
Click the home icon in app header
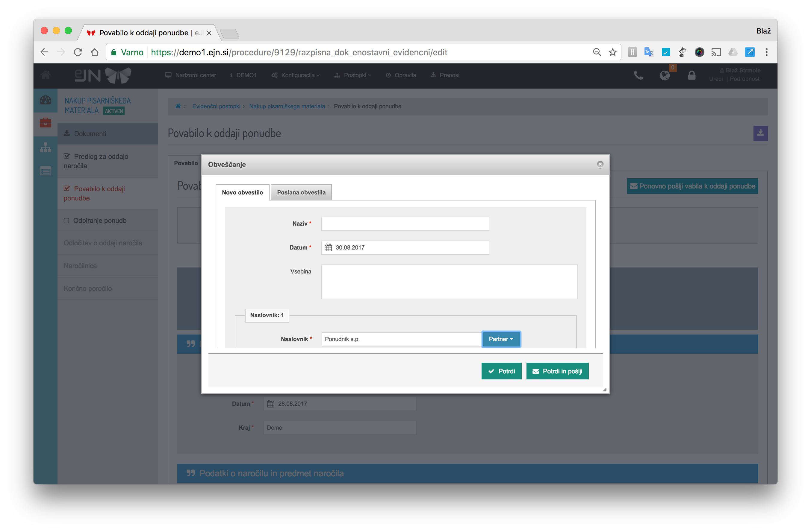point(45,75)
